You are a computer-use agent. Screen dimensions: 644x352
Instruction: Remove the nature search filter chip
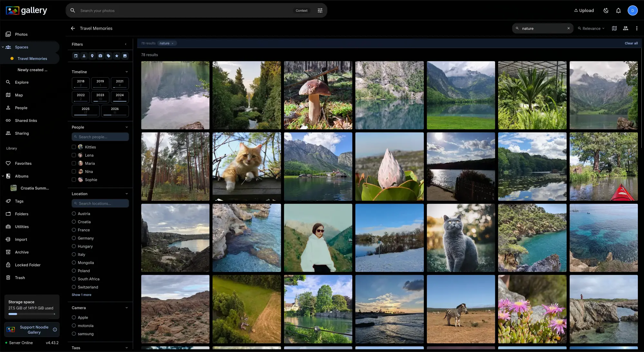(x=173, y=43)
